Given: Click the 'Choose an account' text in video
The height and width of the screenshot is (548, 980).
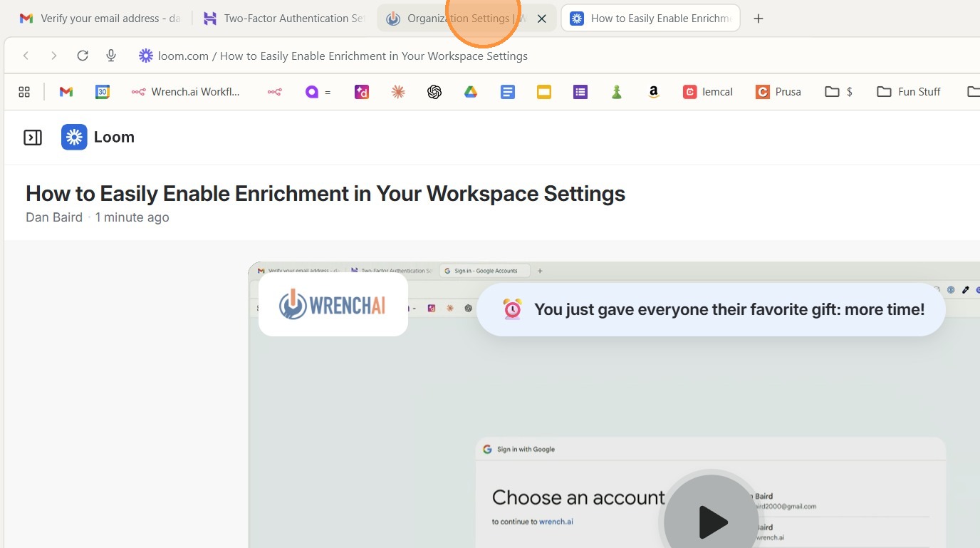Looking at the screenshot, I should click(x=578, y=497).
